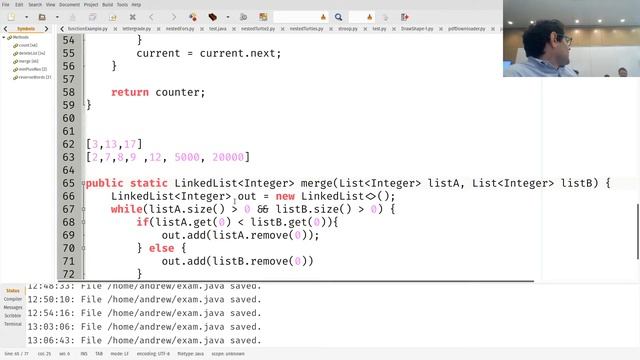
Task: Close the test.java tab
Action: pos(234,29)
